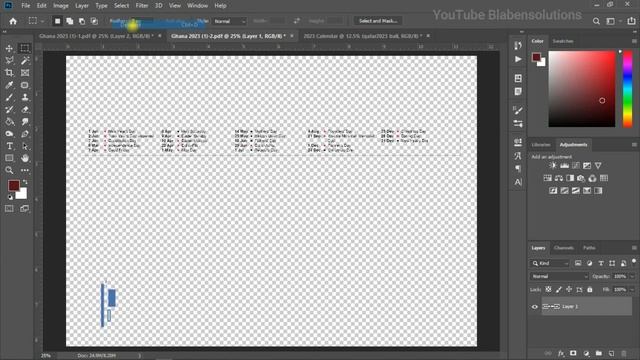Image resolution: width=640 pixels, height=360 pixels.
Task: Open the Actions panel play icon
Action: [518, 59]
